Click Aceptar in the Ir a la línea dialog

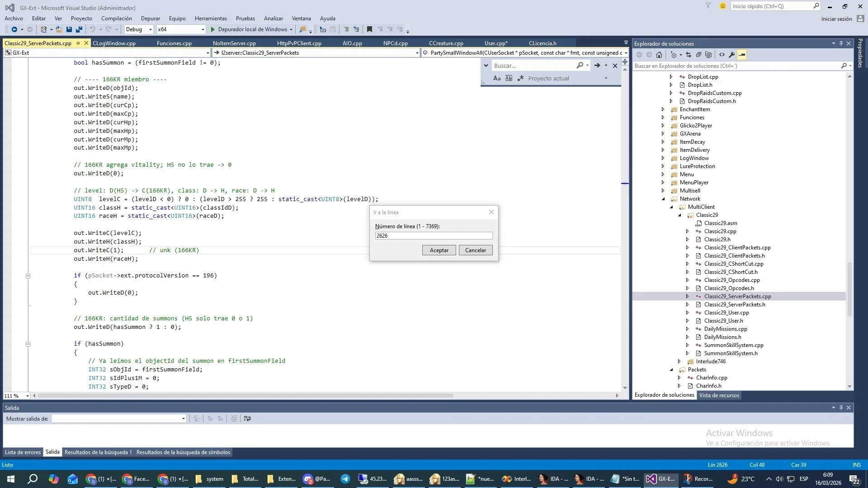[439, 250]
